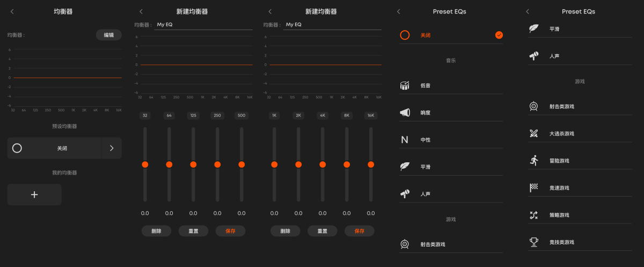The image size is (644, 267).
Task: Click the crossed swords icon for 大逃杀游戏
Action: [x=533, y=134]
